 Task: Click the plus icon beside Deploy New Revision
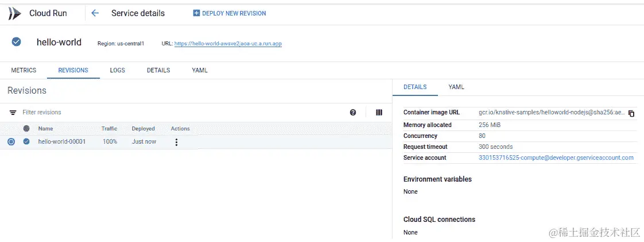pos(196,13)
